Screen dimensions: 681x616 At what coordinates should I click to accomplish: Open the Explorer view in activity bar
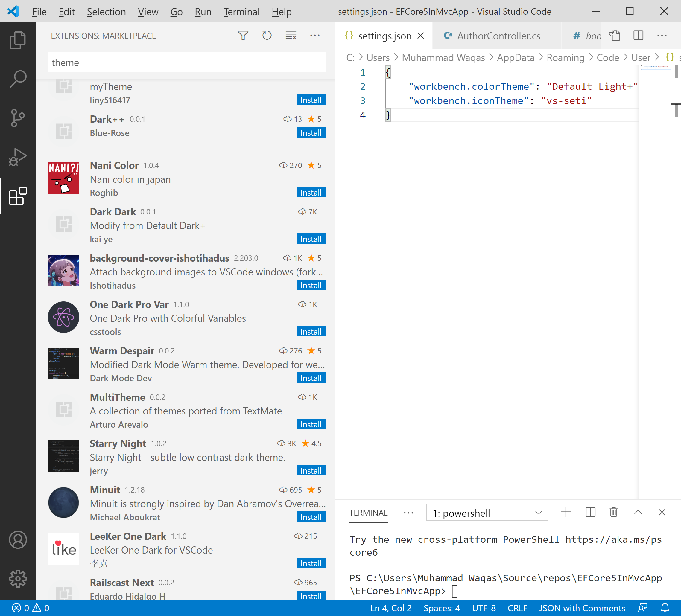18,40
